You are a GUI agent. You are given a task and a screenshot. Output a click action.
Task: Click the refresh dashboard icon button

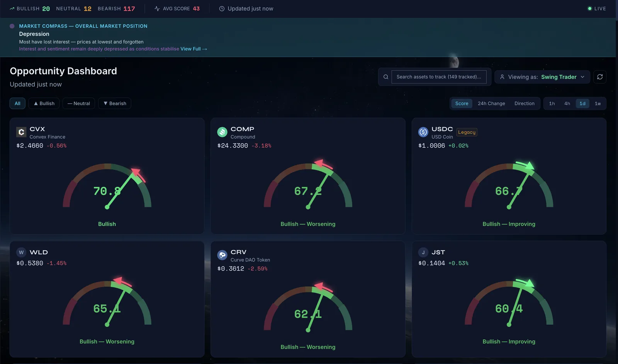(600, 77)
